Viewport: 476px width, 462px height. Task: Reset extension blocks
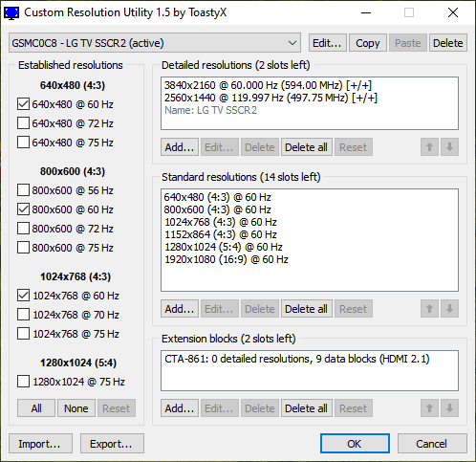[354, 408]
